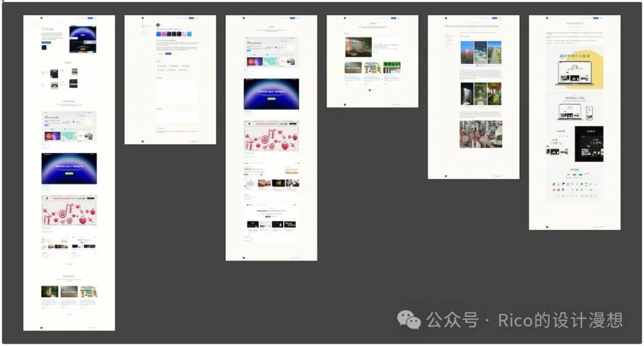
Task: Select the blue active pagination page on the fourth artboard
Action: coord(369,90)
